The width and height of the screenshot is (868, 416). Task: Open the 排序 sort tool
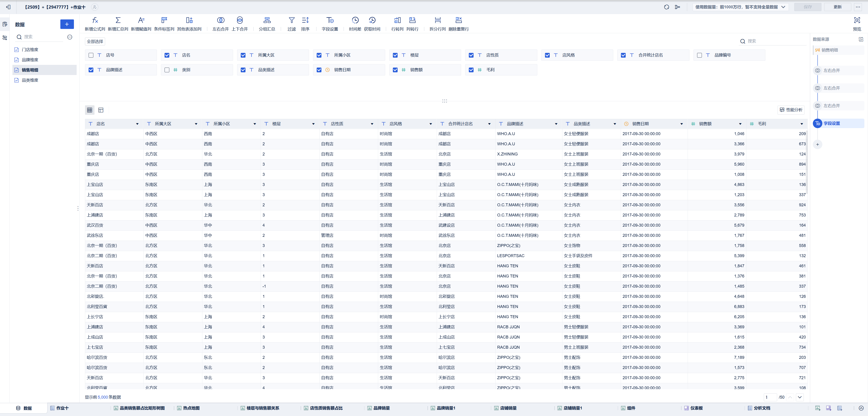coord(305,21)
